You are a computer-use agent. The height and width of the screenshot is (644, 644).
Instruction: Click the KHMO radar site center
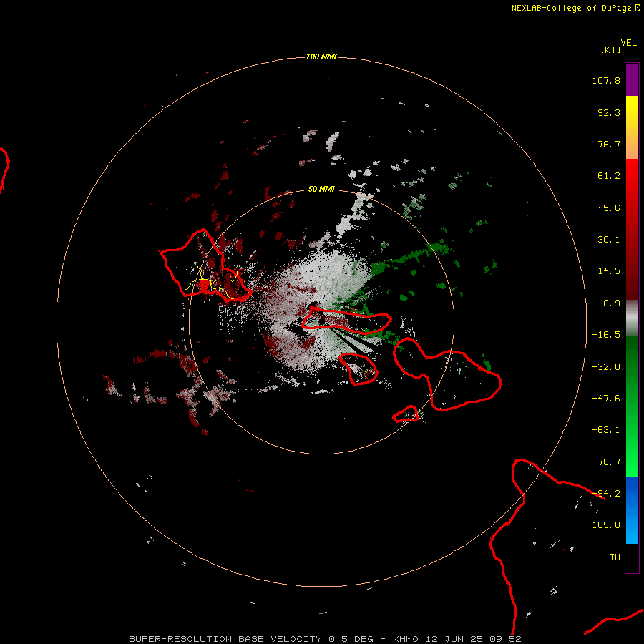pos(321,321)
